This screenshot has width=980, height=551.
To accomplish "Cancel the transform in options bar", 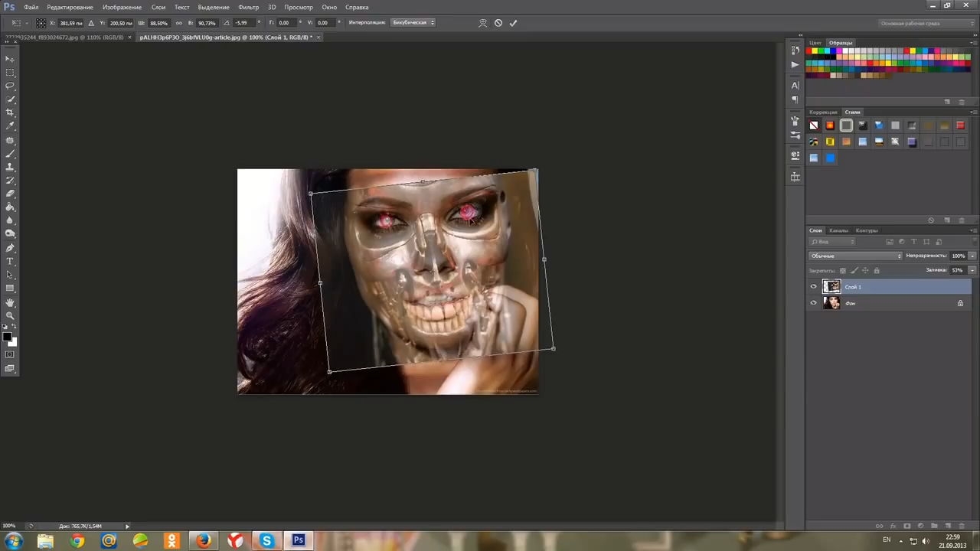I will (x=498, y=23).
